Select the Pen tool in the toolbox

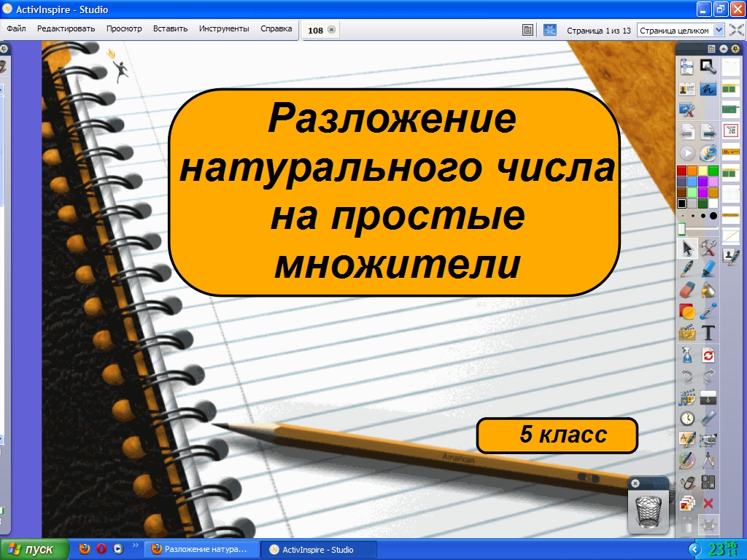click(686, 270)
